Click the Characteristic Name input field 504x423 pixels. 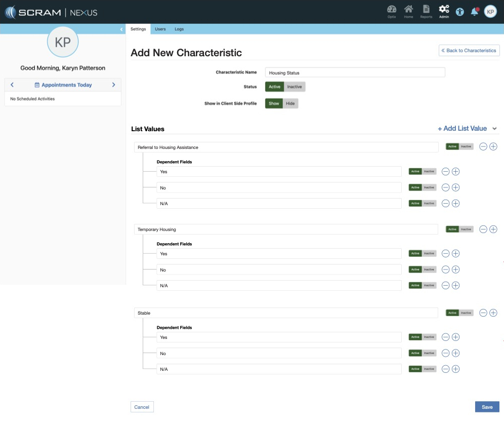355,72
